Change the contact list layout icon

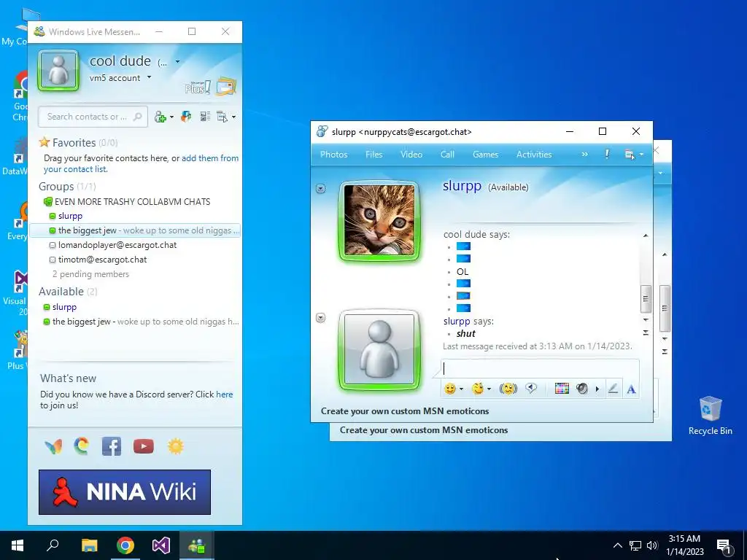205,117
